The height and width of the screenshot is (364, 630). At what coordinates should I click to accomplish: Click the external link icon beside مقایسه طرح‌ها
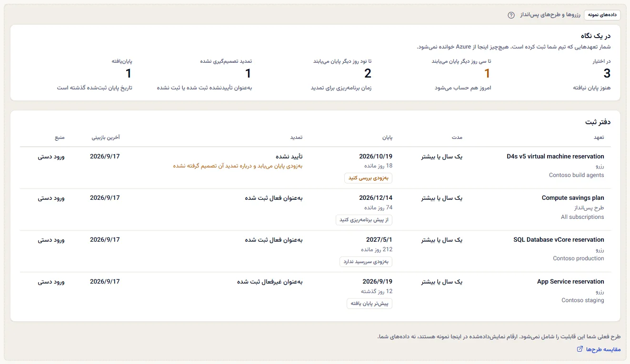pos(580,349)
